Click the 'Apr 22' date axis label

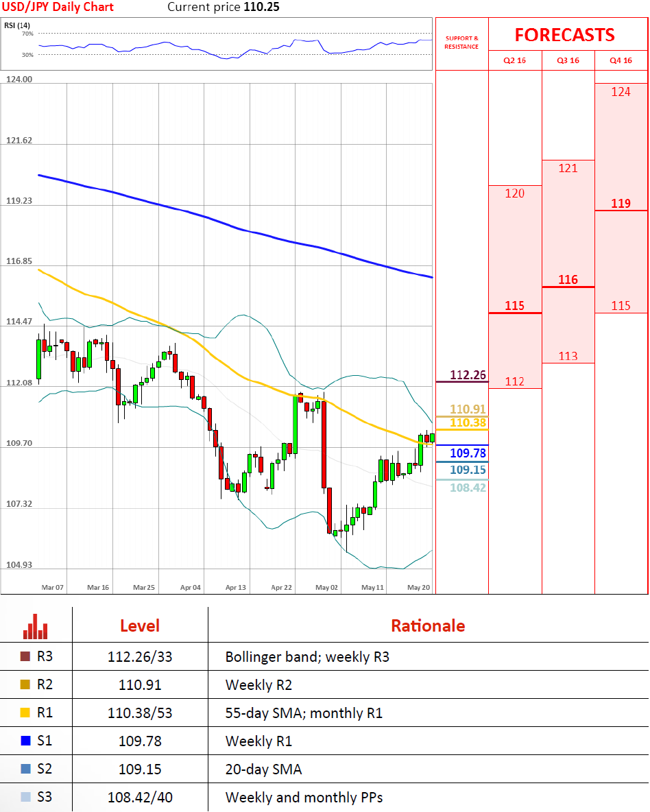(x=281, y=587)
